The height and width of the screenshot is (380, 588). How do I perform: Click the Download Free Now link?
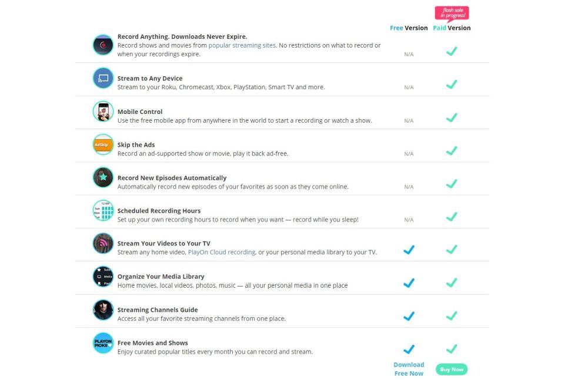tap(409, 369)
